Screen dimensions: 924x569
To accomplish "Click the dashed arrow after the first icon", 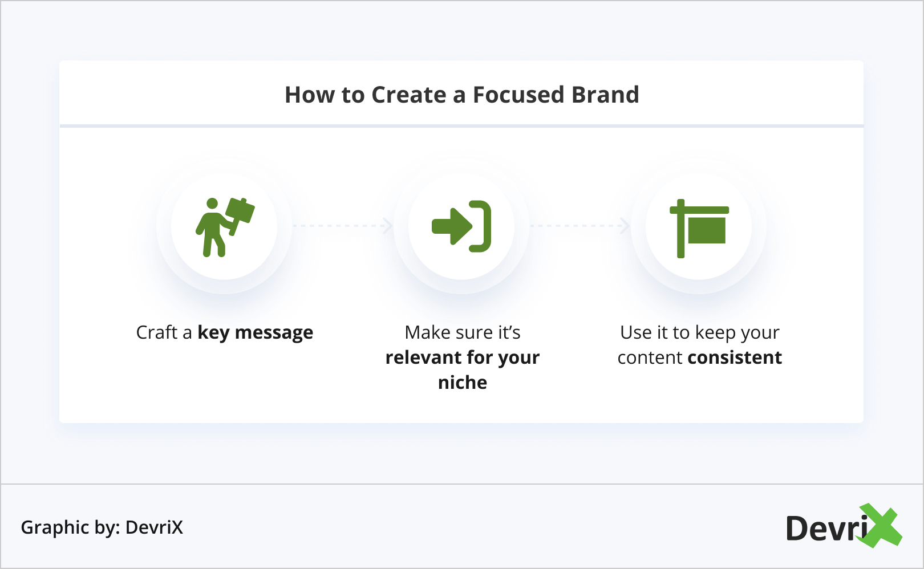I will pyautogui.click(x=342, y=226).
